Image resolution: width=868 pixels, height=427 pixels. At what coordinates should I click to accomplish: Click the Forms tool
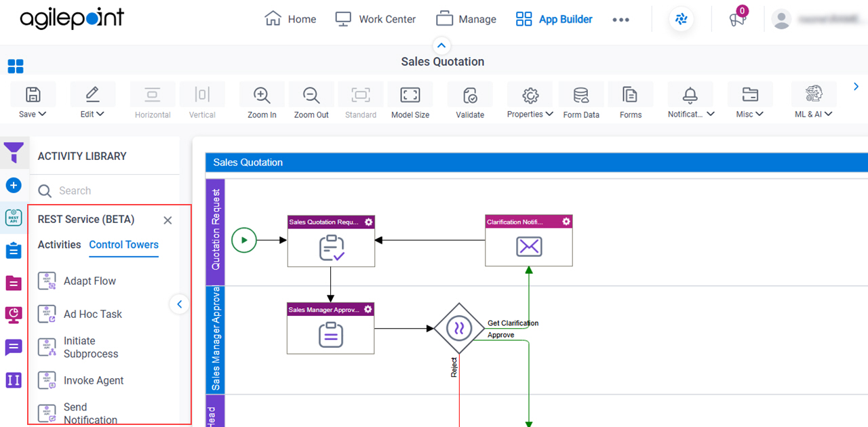click(x=631, y=101)
